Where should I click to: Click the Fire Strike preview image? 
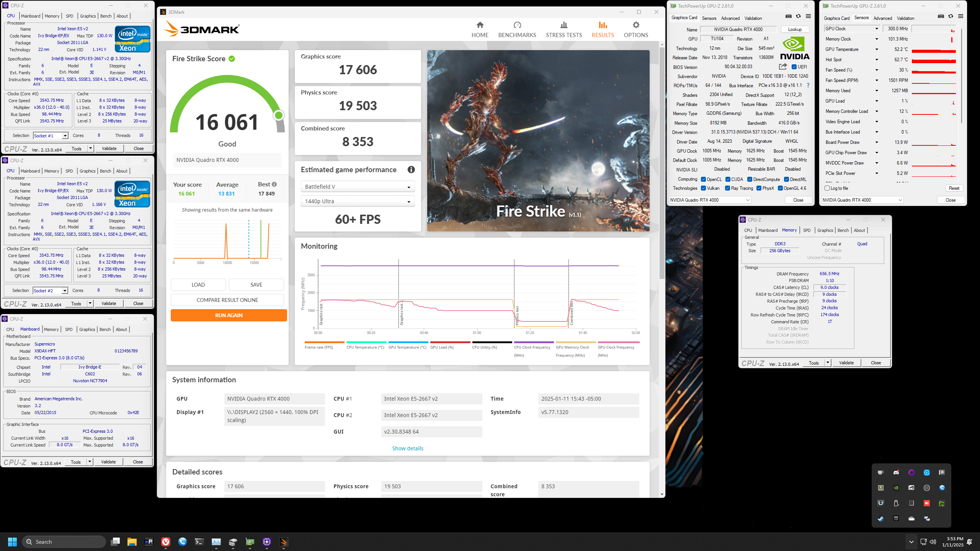click(x=538, y=140)
